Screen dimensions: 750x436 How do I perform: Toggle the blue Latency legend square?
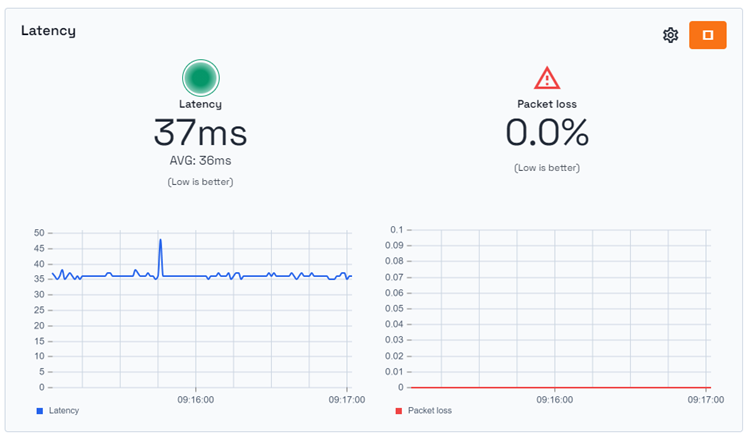pos(40,411)
